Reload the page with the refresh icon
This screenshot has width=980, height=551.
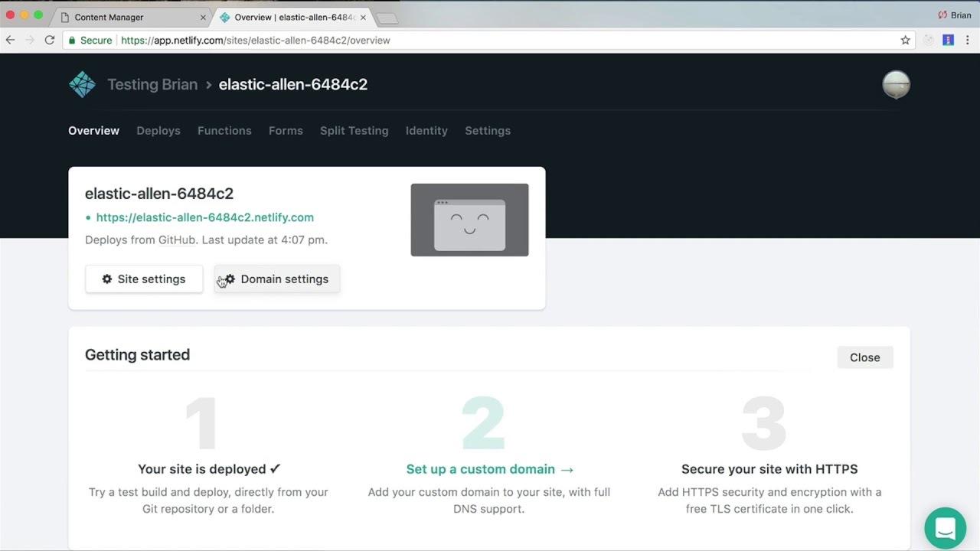click(x=50, y=40)
